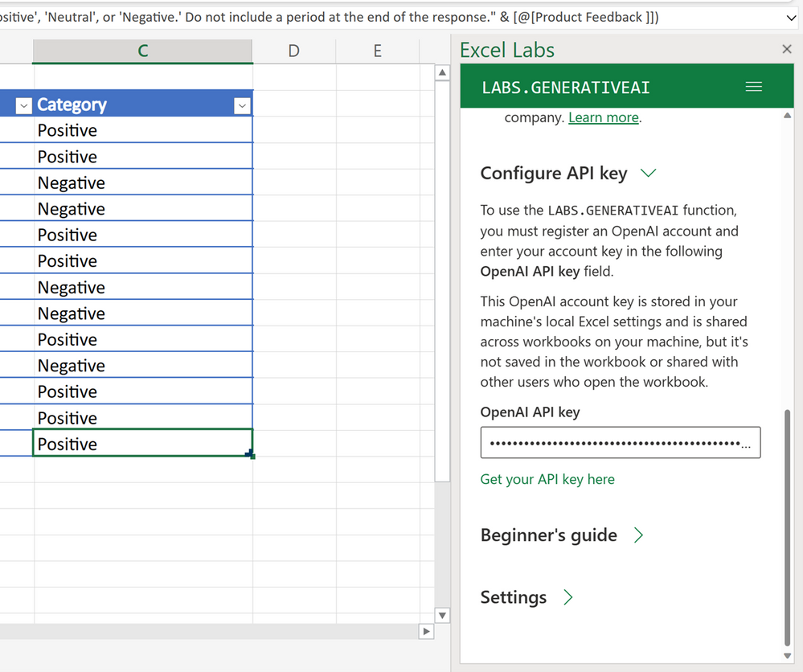Open the LABS.GENERATIVEAI hamburger menu

point(753,86)
